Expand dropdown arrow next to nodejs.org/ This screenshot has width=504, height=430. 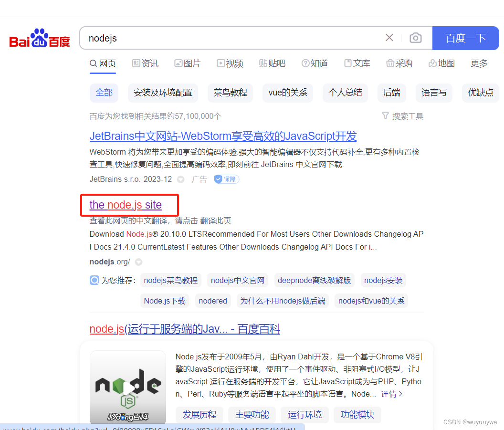coord(138,262)
